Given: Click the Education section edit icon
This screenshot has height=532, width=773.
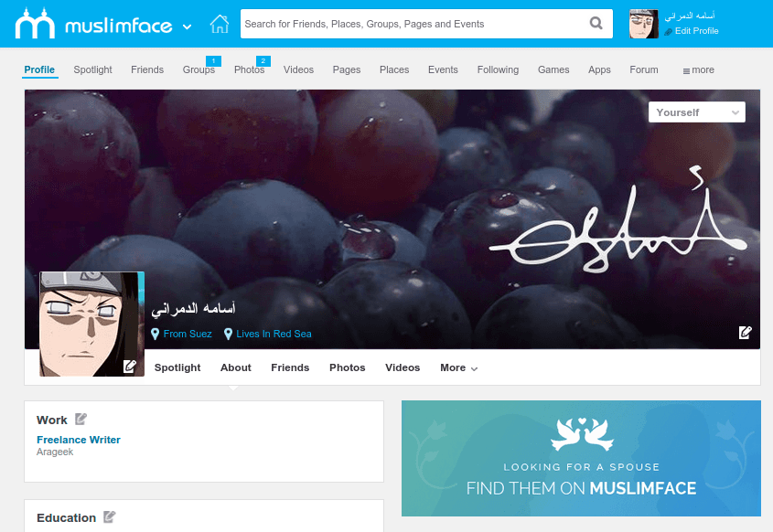Looking at the screenshot, I should point(110,516).
